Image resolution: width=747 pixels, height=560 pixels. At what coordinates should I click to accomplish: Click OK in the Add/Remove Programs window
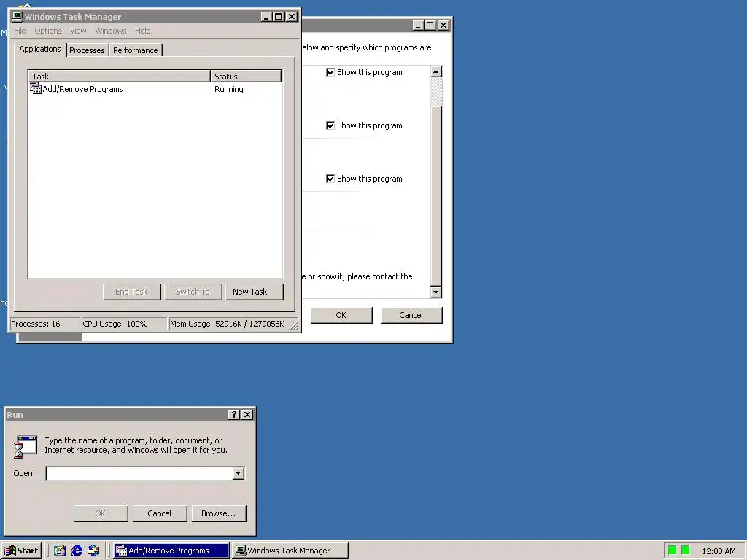[x=341, y=315]
